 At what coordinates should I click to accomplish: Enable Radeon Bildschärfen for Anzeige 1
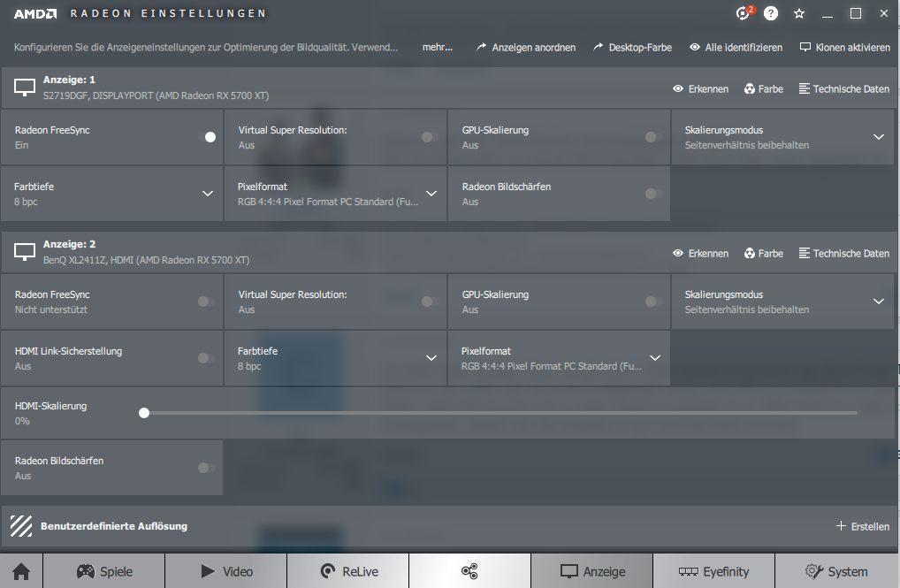[x=653, y=194]
